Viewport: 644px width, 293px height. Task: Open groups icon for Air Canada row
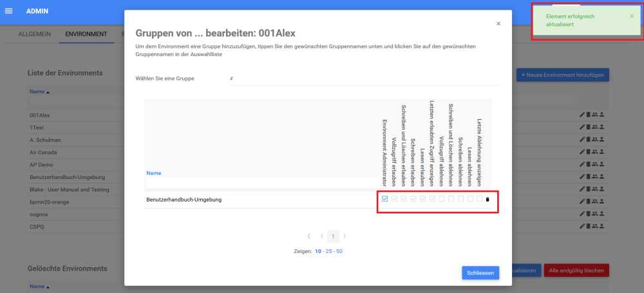[594, 152]
